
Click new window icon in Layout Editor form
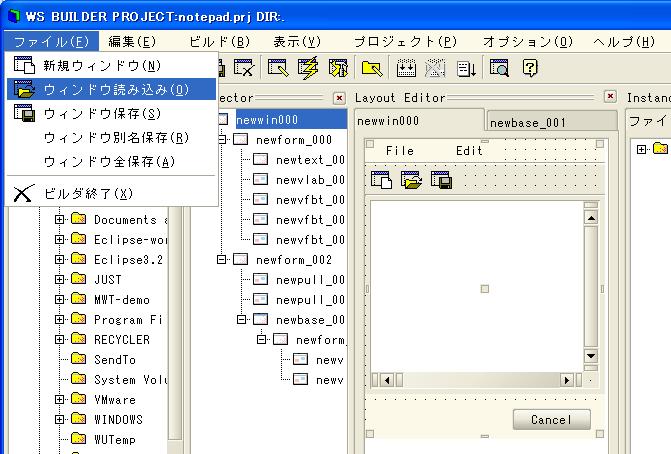point(381,180)
